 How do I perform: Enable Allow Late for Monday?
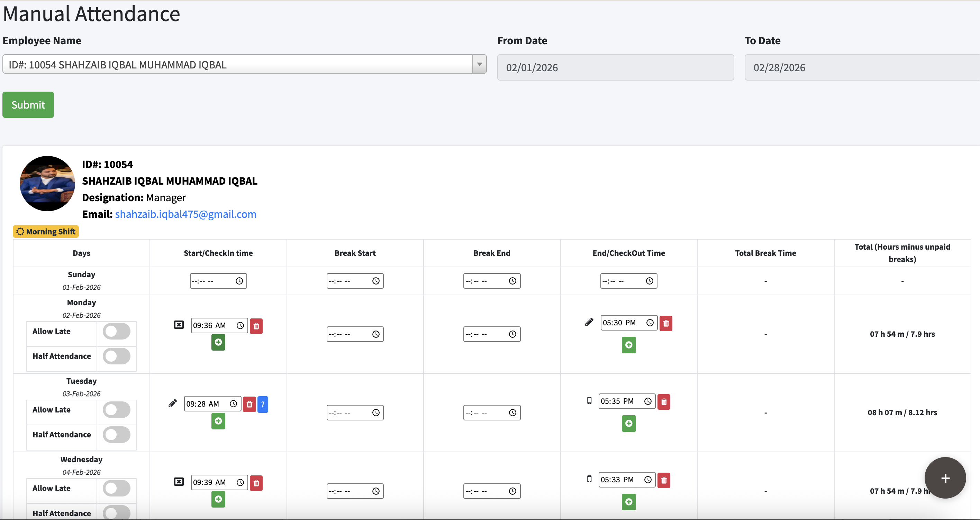(116, 332)
